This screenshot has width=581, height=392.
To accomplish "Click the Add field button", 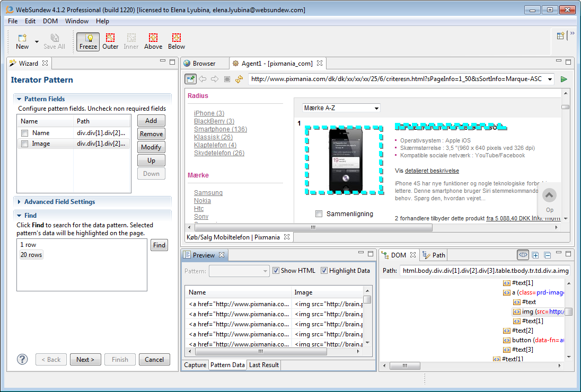I will pos(151,121).
